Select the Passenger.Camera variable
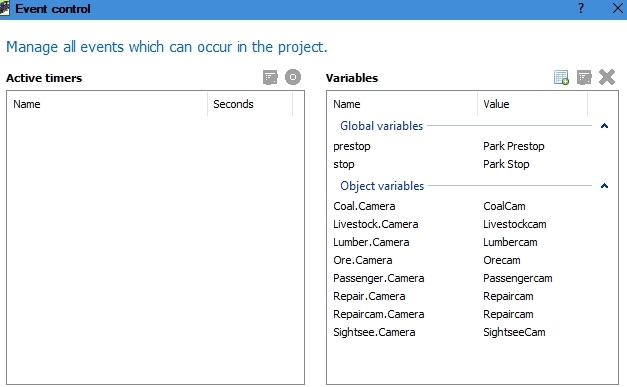Screen dimensions: 627x387 click(x=379, y=278)
